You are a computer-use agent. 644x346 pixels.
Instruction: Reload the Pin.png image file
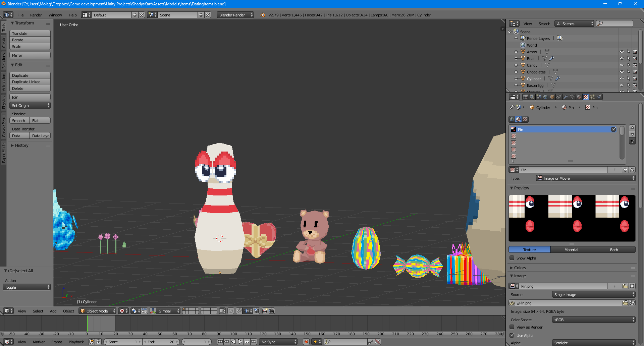[x=632, y=303]
